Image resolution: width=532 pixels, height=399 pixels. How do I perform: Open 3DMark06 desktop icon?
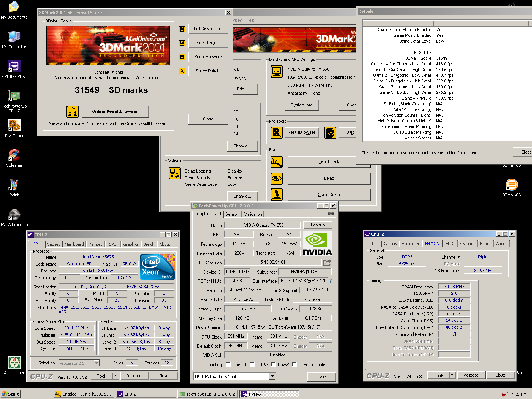click(511, 188)
